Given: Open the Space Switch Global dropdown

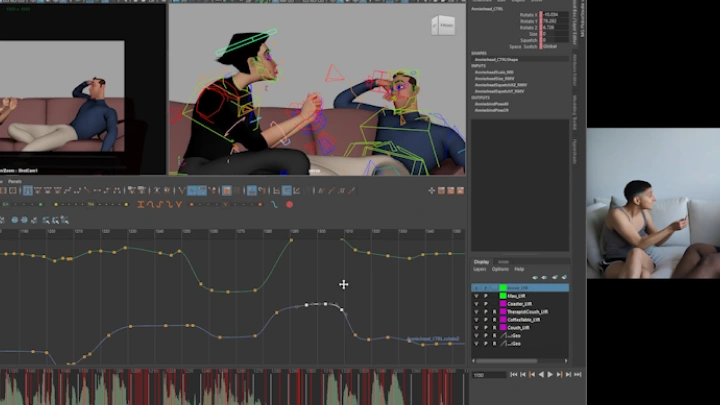Looking at the screenshot, I should (555, 46).
